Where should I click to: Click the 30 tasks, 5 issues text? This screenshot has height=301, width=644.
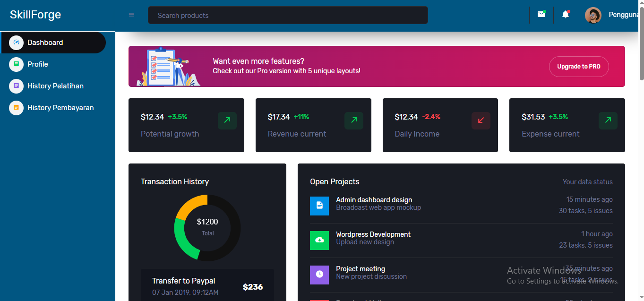pyautogui.click(x=586, y=211)
